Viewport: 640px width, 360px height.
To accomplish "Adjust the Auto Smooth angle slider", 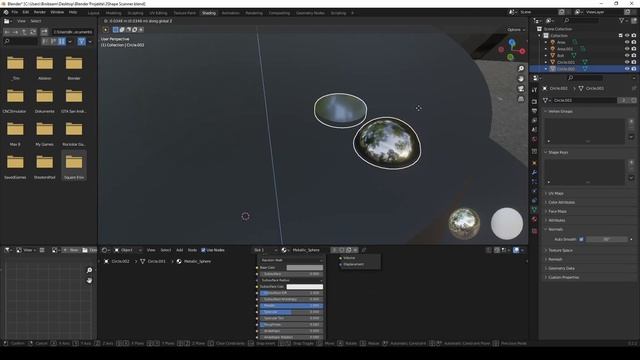I will point(607,240).
